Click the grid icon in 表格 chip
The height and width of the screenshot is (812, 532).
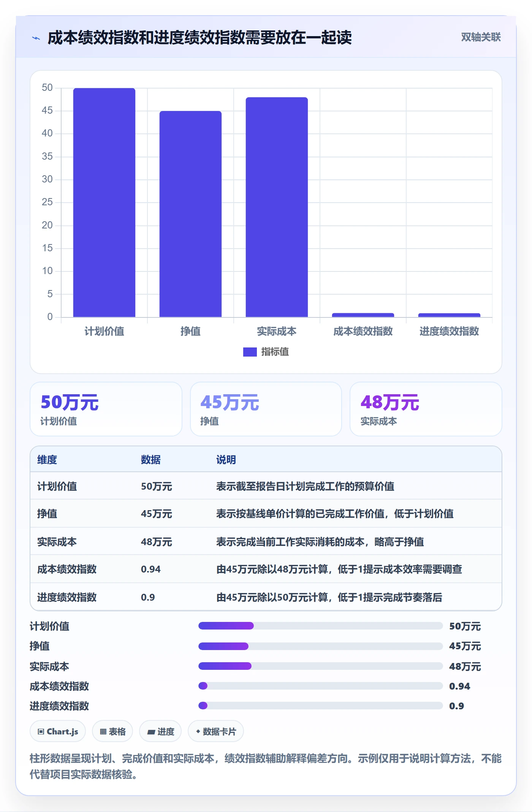(103, 731)
